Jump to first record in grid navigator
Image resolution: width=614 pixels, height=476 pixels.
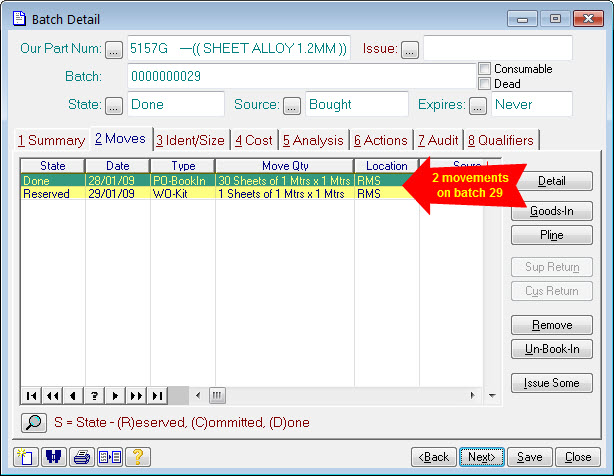pyautogui.click(x=31, y=396)
